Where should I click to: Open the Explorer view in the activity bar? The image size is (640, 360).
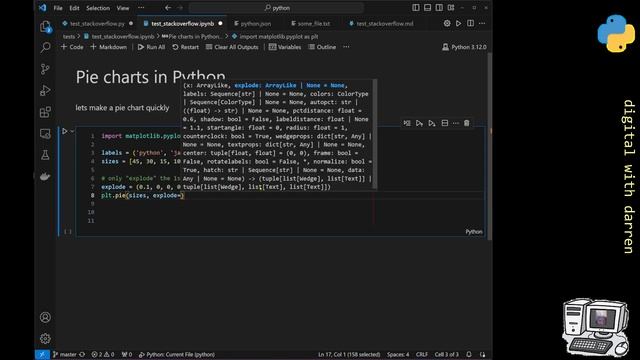45,27
